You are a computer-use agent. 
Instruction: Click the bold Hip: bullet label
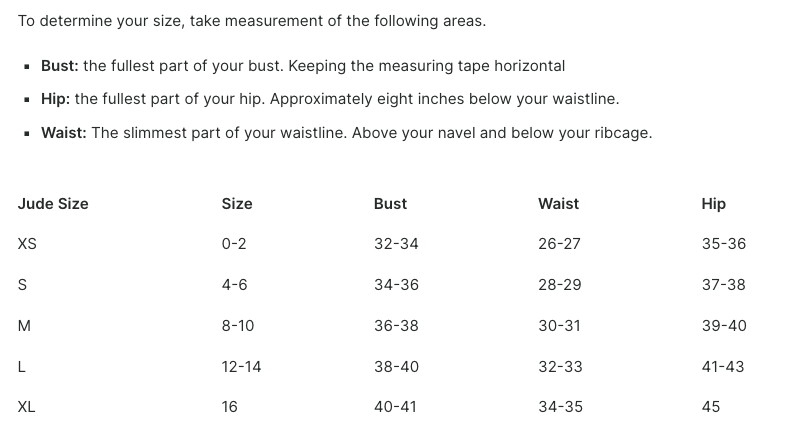55,99
